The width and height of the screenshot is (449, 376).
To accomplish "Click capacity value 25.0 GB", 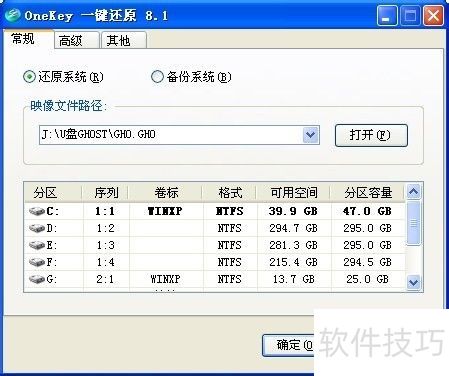I will click(x=367, y=279).
